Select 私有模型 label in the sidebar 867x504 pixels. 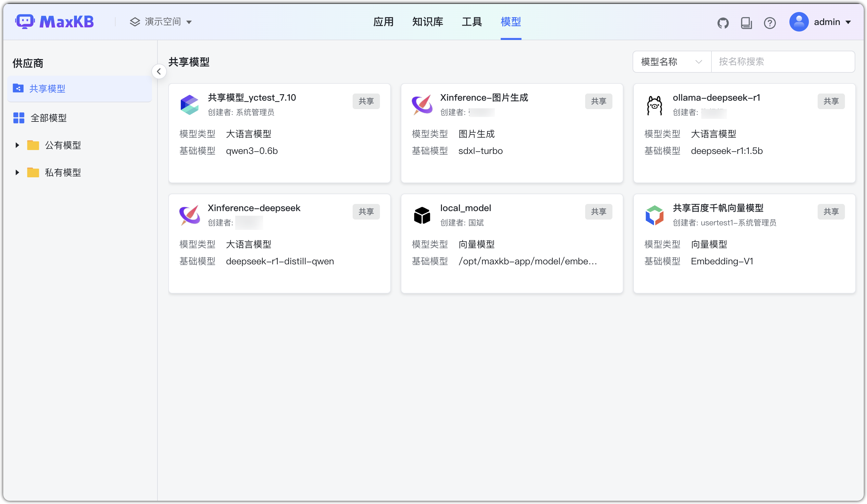[x=63, y=172]
